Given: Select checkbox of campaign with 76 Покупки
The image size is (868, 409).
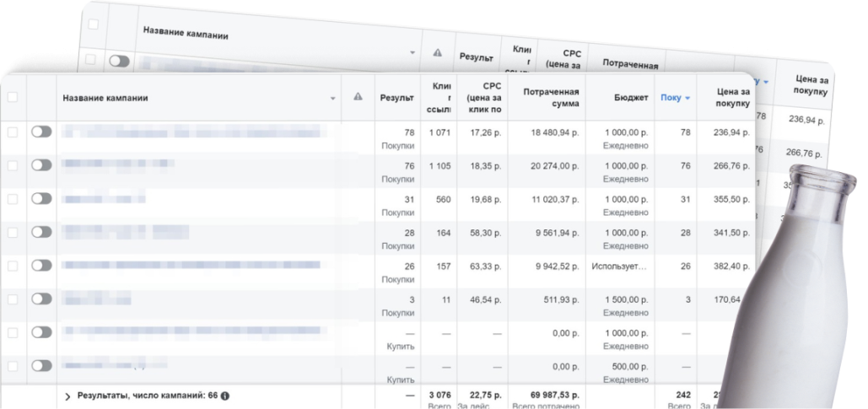Looking at the screenshot, I should 12,165.
